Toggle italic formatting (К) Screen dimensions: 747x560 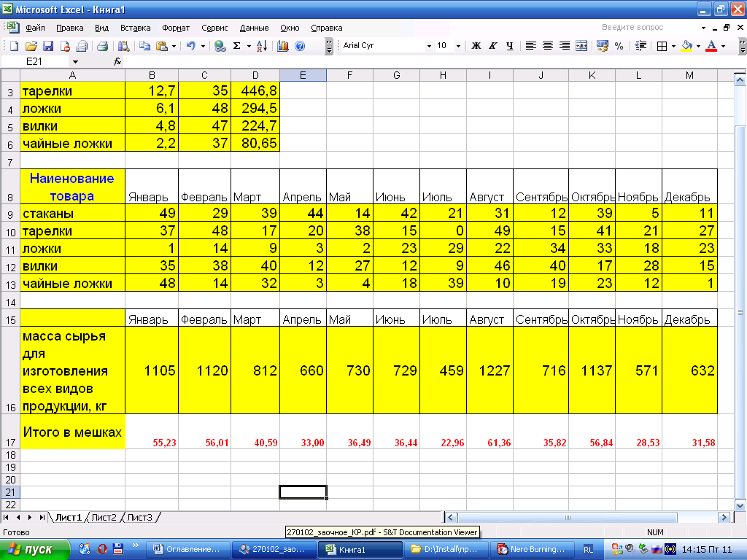pos(493,46)
